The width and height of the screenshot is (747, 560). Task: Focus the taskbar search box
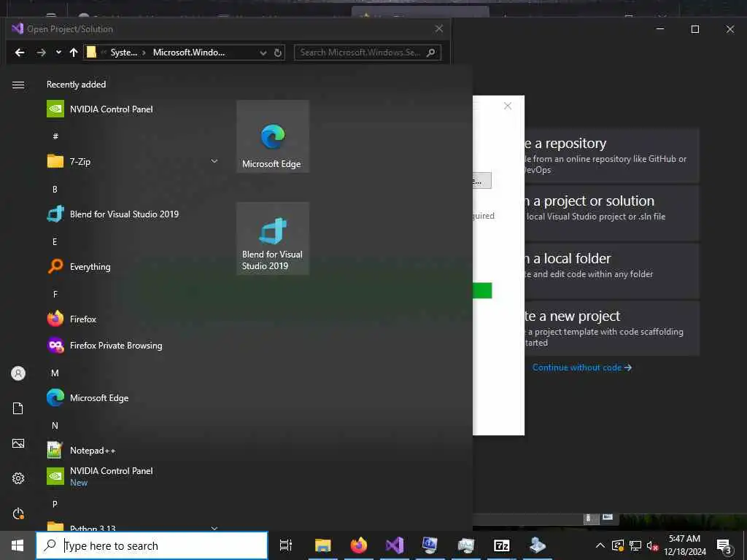coord(152,545)
